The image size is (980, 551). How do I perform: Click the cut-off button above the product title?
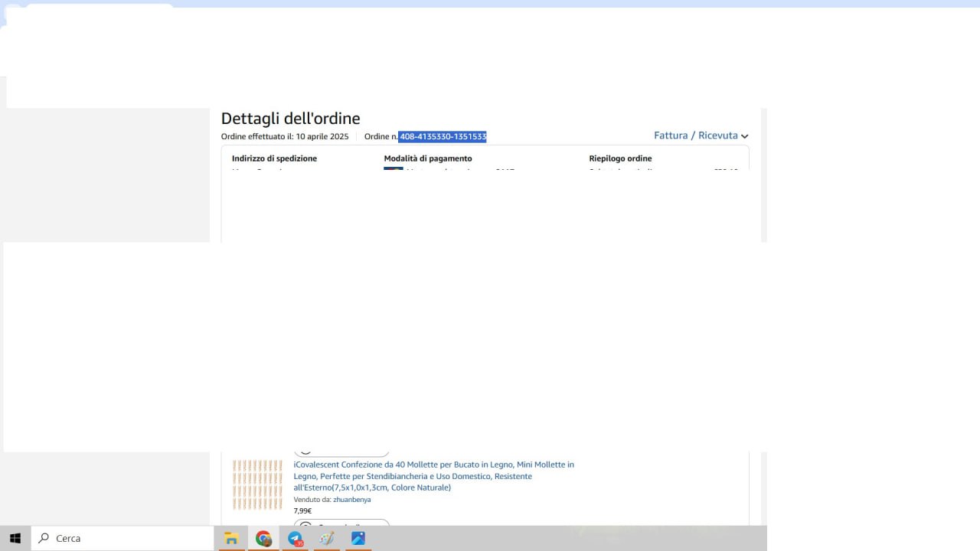coord(341,453)
